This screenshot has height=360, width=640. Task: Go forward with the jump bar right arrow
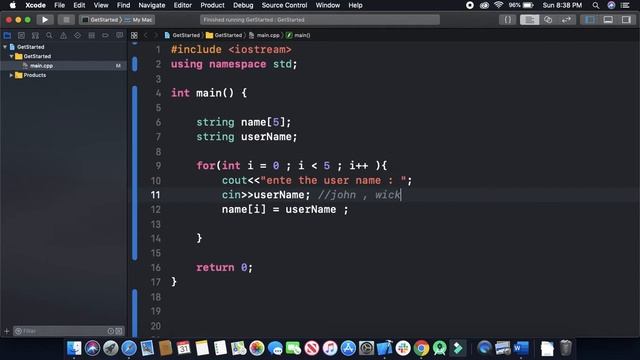click(156, 36)
